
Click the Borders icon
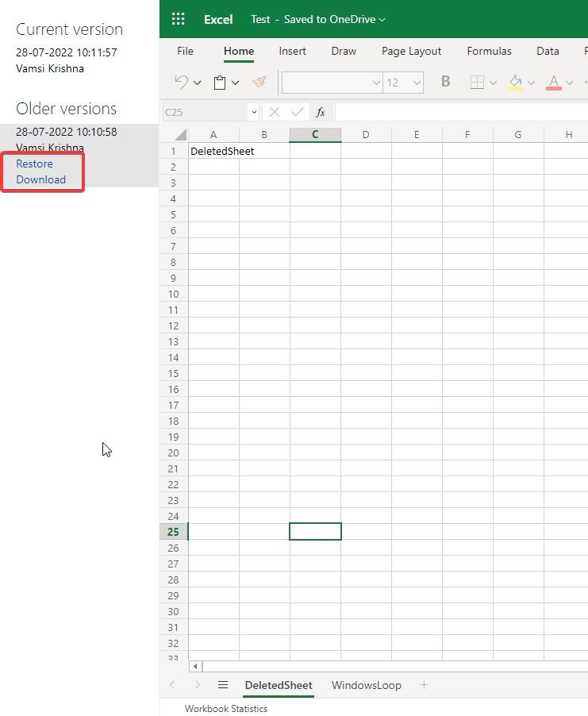[x=477, y=82]
